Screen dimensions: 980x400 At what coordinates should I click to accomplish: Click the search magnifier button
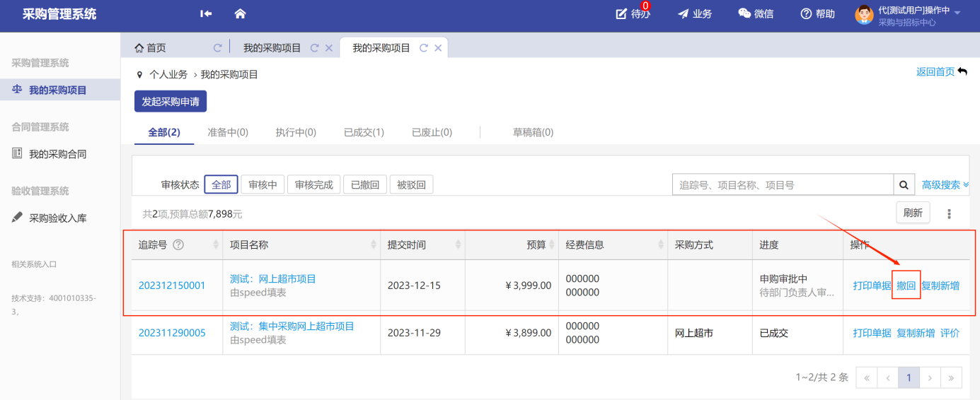(904, 185)
